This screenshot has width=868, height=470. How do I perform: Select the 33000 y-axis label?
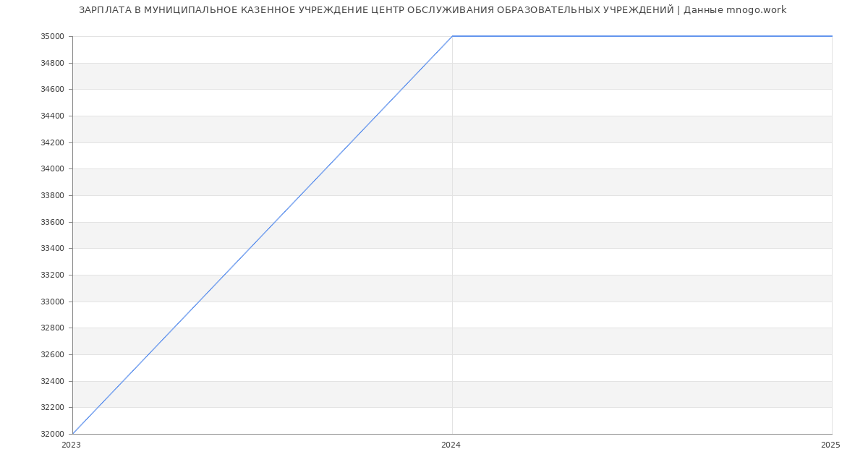52,302
